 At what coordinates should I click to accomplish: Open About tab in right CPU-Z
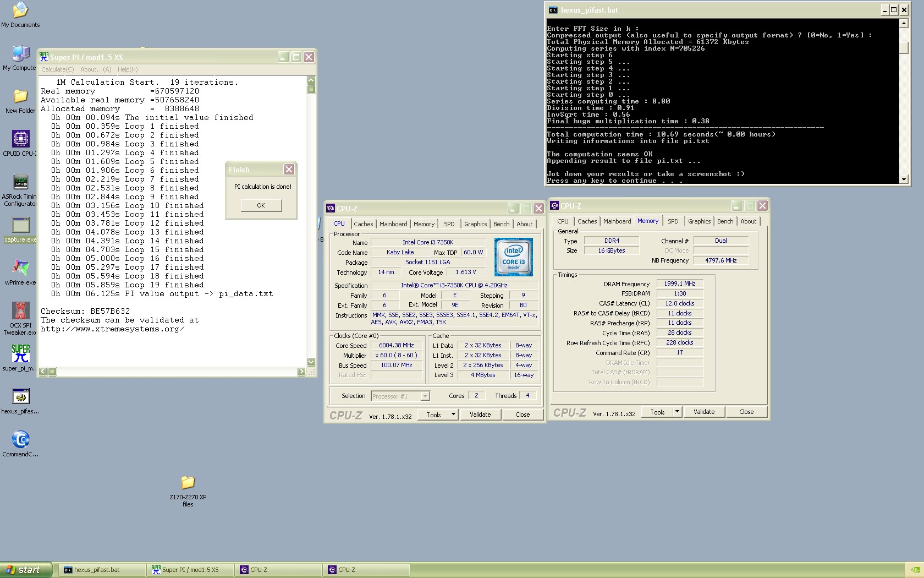748,221
